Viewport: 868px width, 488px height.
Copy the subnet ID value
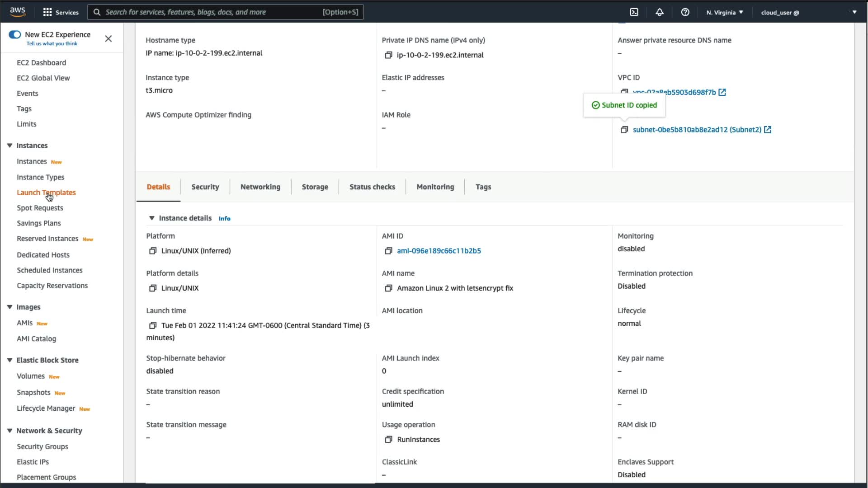[x=624, y=130]
